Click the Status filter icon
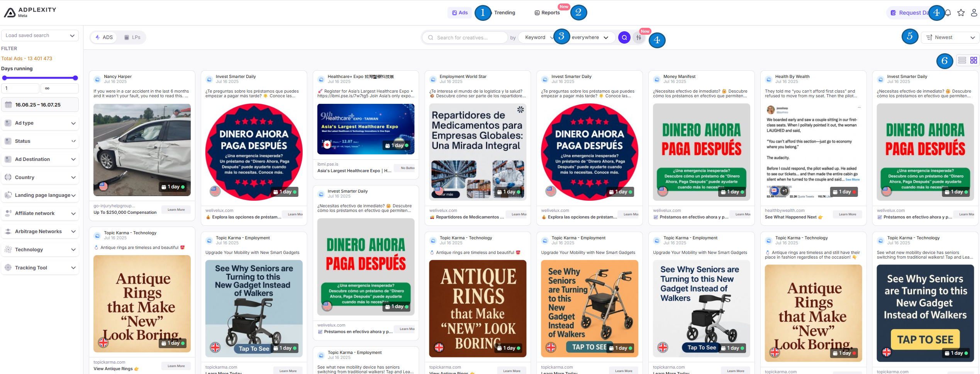This screenshot has width=980, height=374. point(8,141)
